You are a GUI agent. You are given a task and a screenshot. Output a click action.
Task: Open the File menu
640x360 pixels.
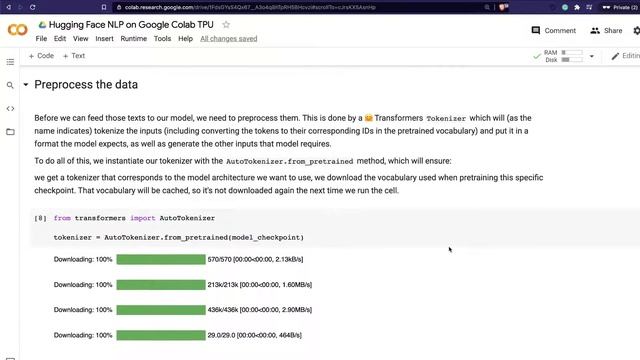(x=41, y=39)
